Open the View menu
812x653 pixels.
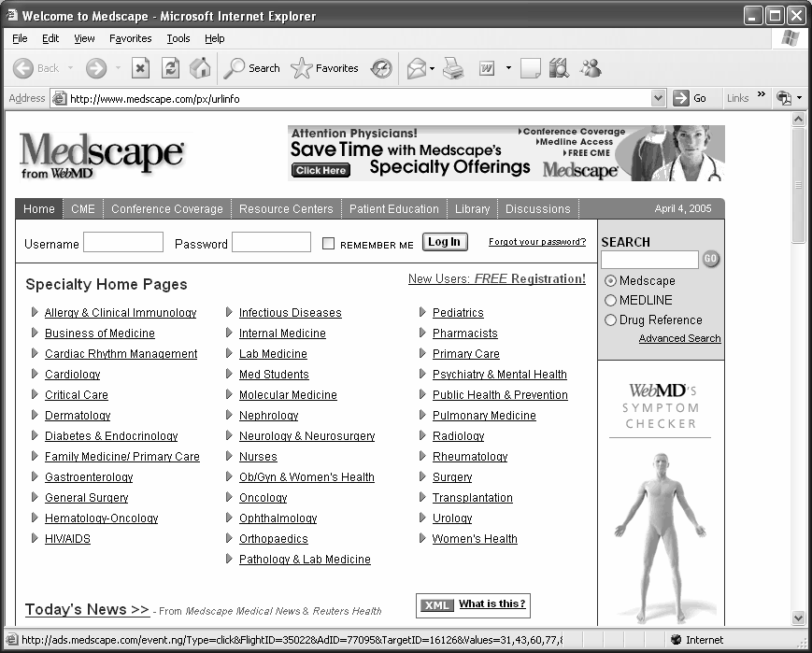(x=84, y=38)
